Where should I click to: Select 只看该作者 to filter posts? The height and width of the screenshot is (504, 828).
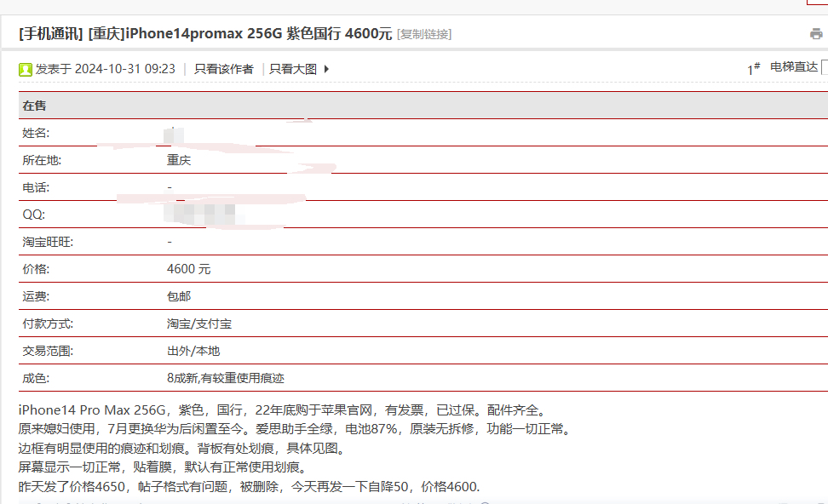point(223,69)
